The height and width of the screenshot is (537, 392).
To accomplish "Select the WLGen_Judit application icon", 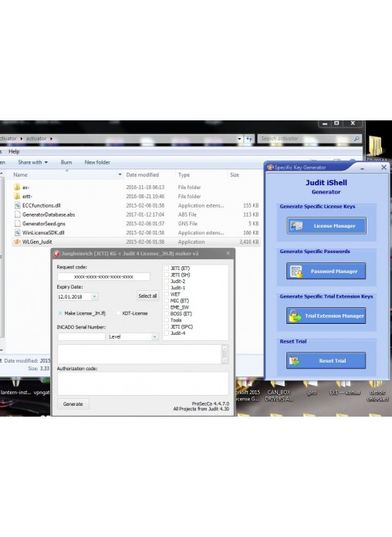I will 17,241.
